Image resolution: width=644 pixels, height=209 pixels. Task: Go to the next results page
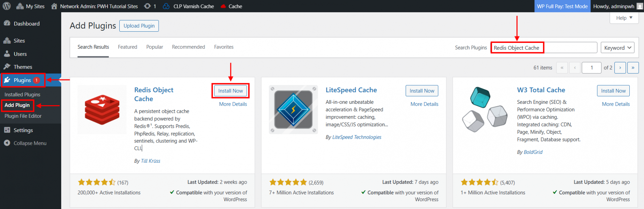620,68
